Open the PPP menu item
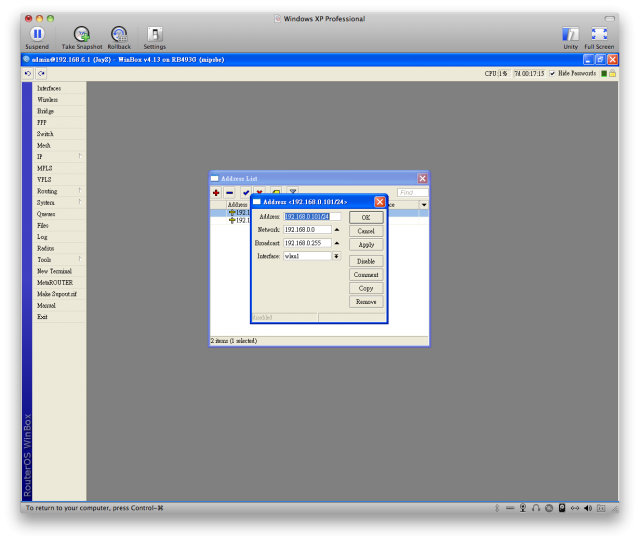640x542 pixels. [x=59, y=122]
